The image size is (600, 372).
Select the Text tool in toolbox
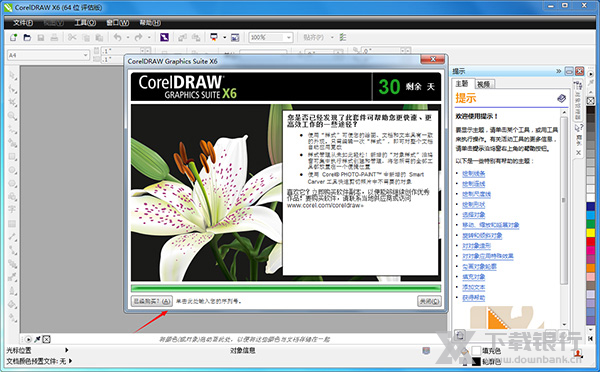(13, 210)
